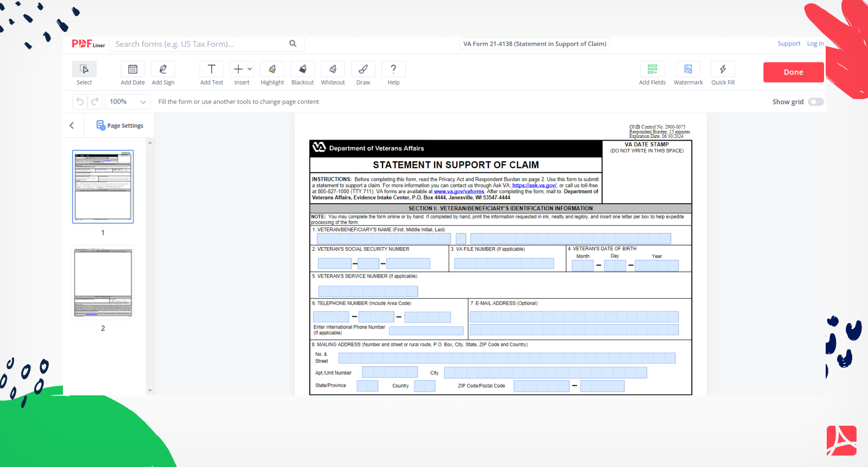Click the red Done button
This screenshot has height=467, width=868.
793,72
